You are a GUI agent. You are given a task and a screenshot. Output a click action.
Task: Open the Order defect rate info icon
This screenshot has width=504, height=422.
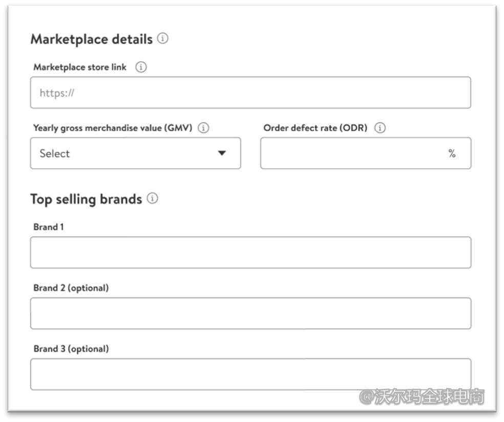click(380, 128)
